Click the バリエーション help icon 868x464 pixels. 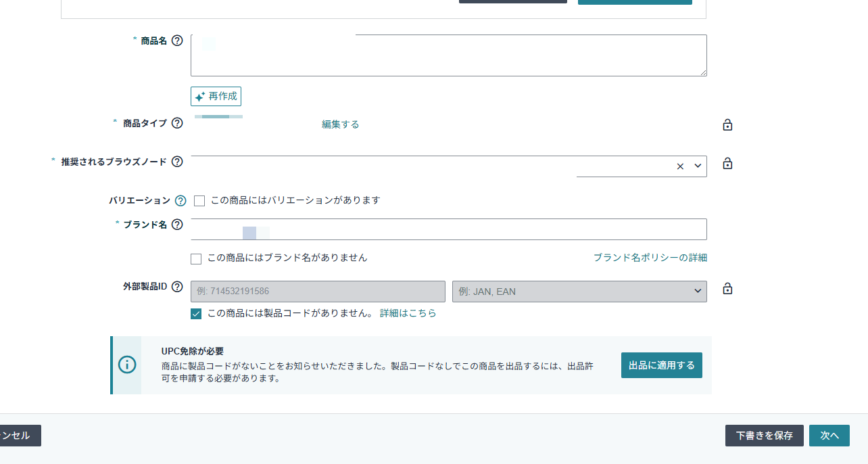point(180,201)
